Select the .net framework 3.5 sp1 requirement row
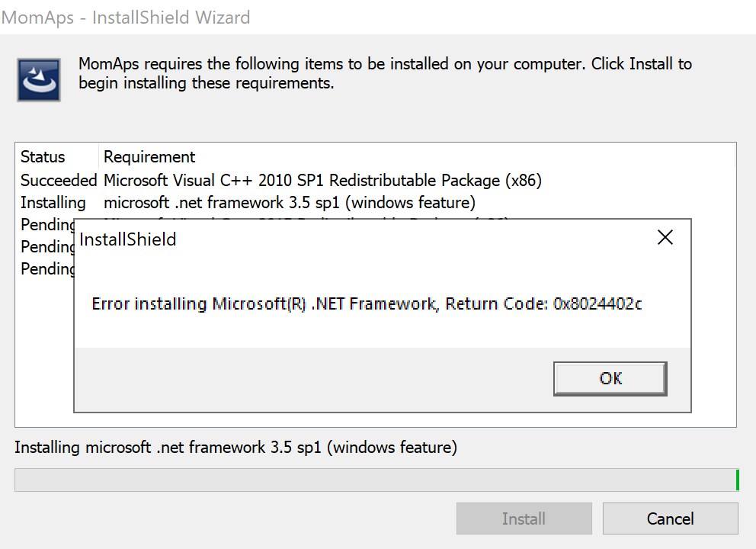Viewport: 756px width, 549px height. (290, 203)
